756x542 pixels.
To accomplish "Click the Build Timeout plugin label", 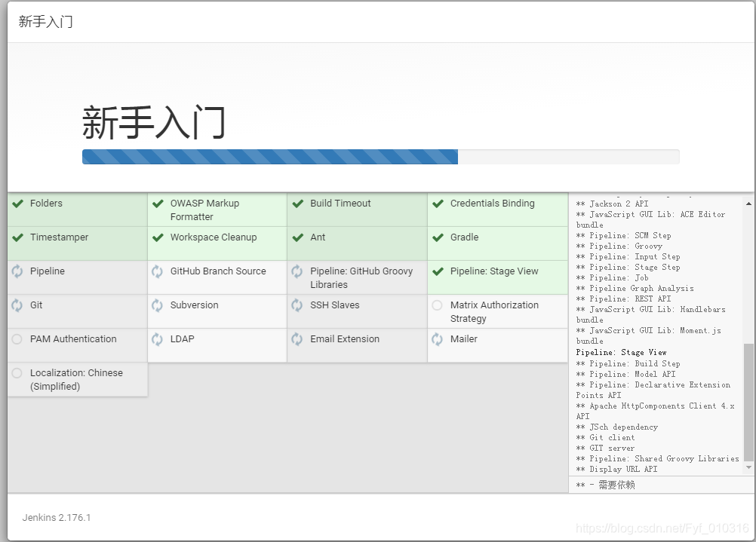I will [340, 204].
